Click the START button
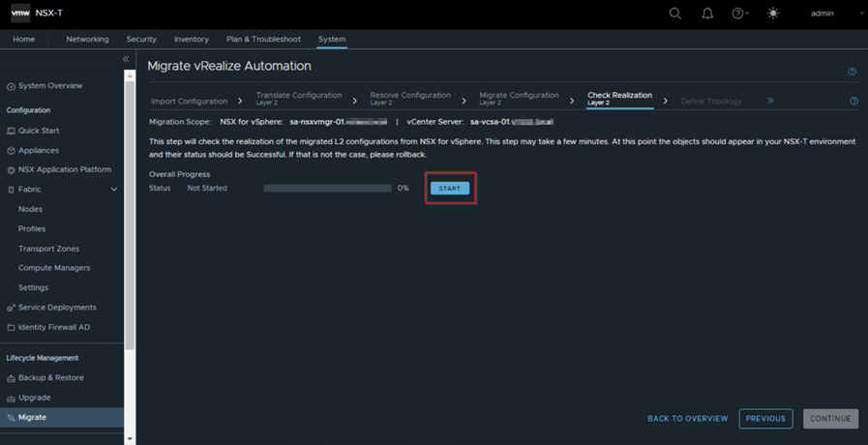 [450, 188]
